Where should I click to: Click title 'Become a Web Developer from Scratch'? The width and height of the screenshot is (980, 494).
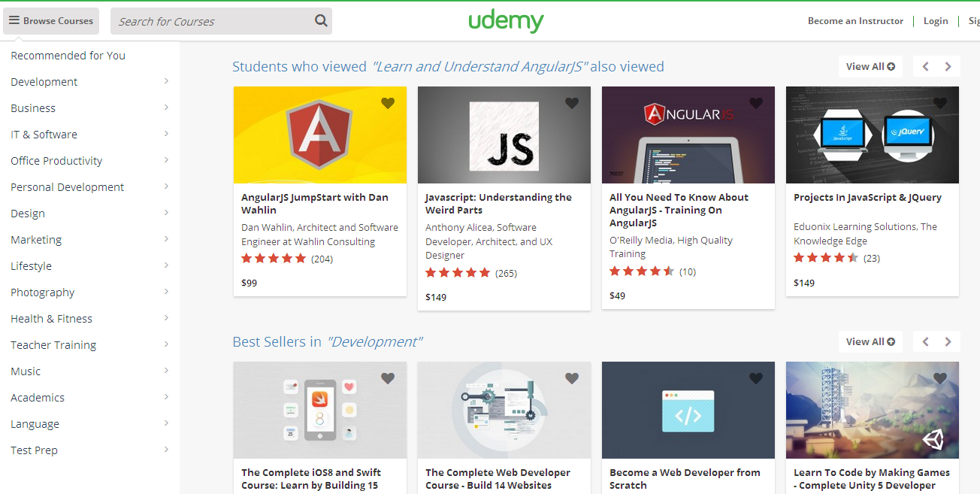coord(685,479)
